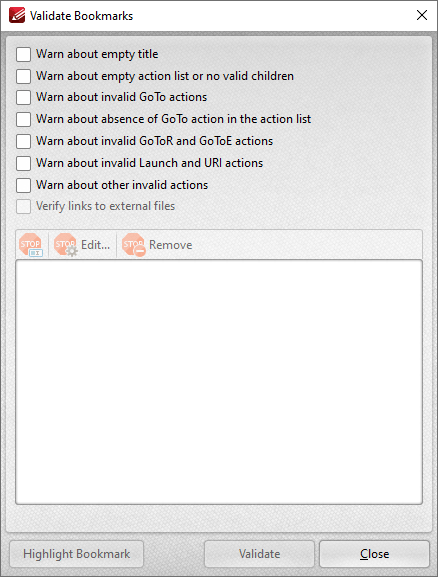Tick Warn about invalid GoTo actions
This screenshot has width=438, height=577.
23,98
